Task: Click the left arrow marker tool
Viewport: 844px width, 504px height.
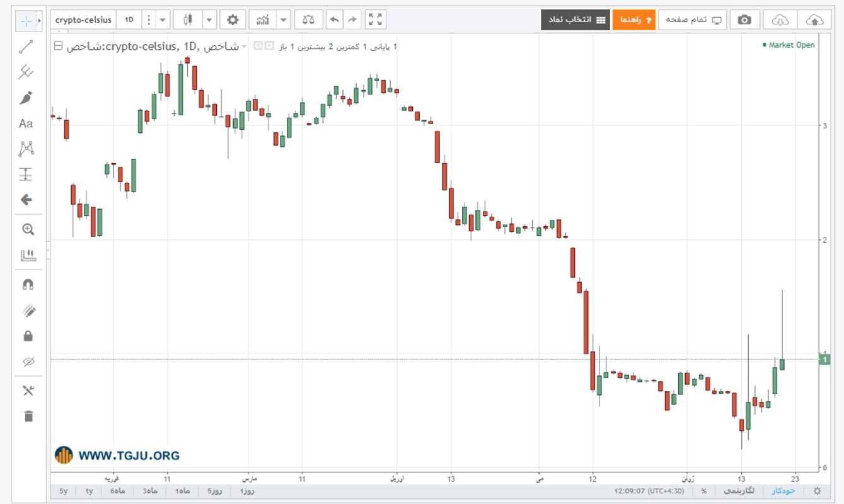Action: click(x=26, y=200)
